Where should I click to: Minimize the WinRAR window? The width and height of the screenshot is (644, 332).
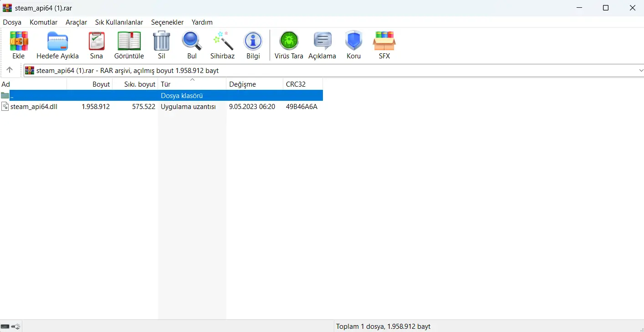pyautogui.click(x=579, y=8)
